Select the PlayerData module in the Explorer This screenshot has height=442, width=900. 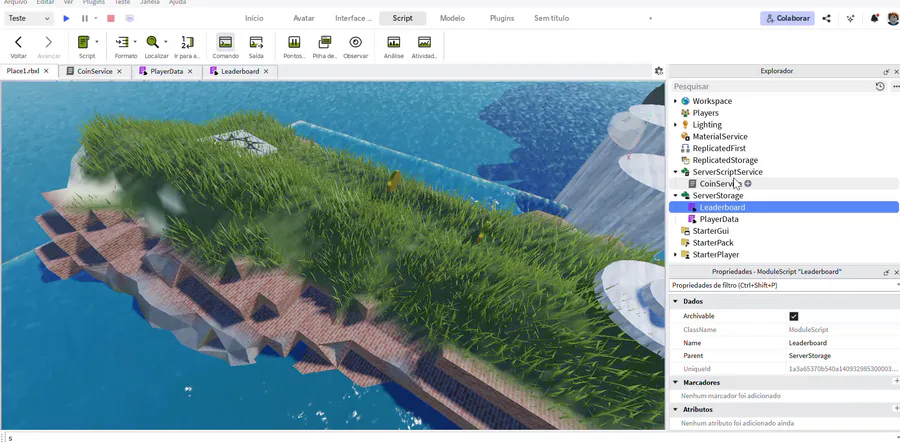click(x=719, y=219)
